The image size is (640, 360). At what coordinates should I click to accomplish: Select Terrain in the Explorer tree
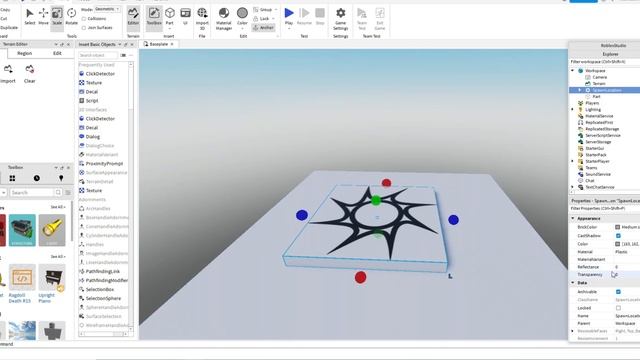599,84
